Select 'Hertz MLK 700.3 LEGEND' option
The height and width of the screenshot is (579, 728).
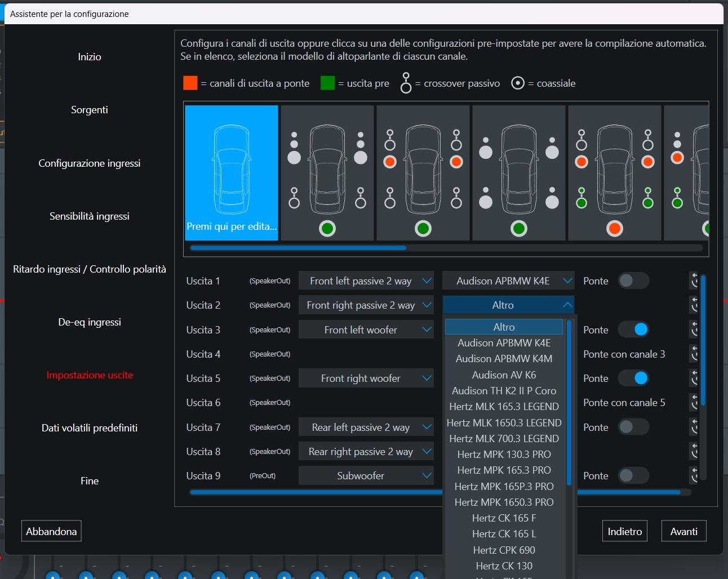click(x=504, y=438)
